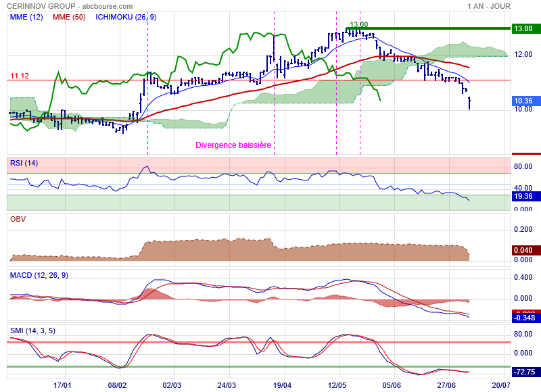Select the MME (50) legend label
Screen dimensions: 541x392
(x=69, y=17)
